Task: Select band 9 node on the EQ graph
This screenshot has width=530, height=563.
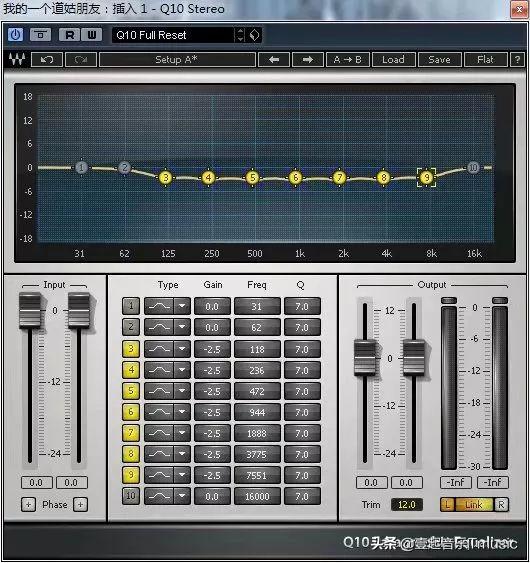Action: (427, 177)
